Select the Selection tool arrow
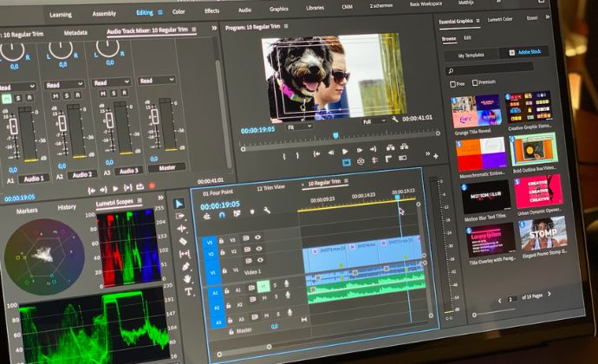 [x=179, y=204]
